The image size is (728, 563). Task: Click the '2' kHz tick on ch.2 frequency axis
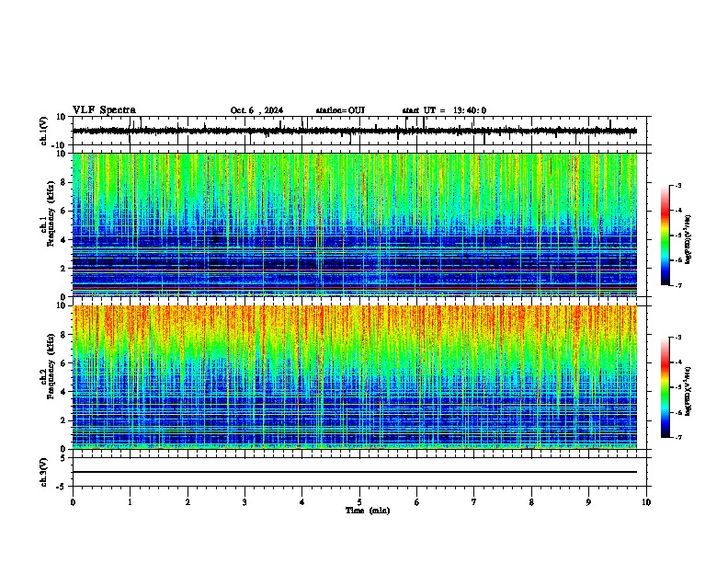click(x=64, y=420)
